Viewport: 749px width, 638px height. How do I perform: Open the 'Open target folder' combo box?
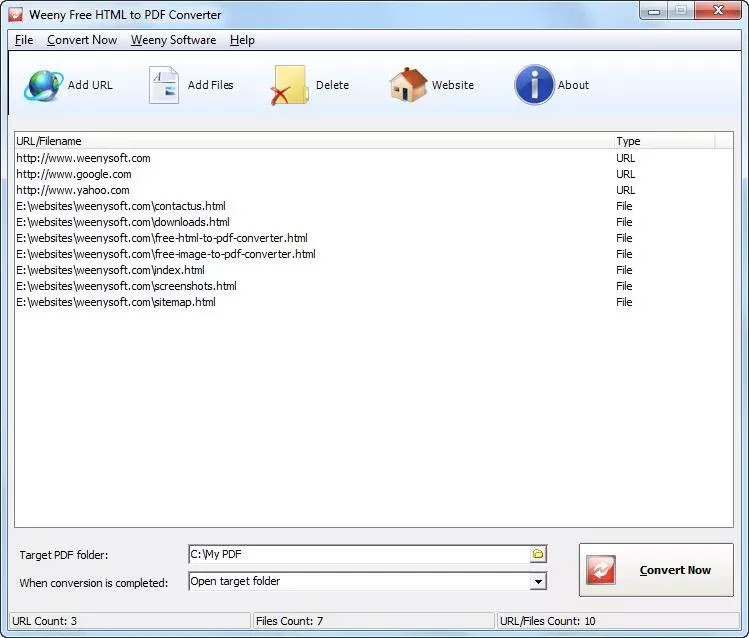[367, 581]
